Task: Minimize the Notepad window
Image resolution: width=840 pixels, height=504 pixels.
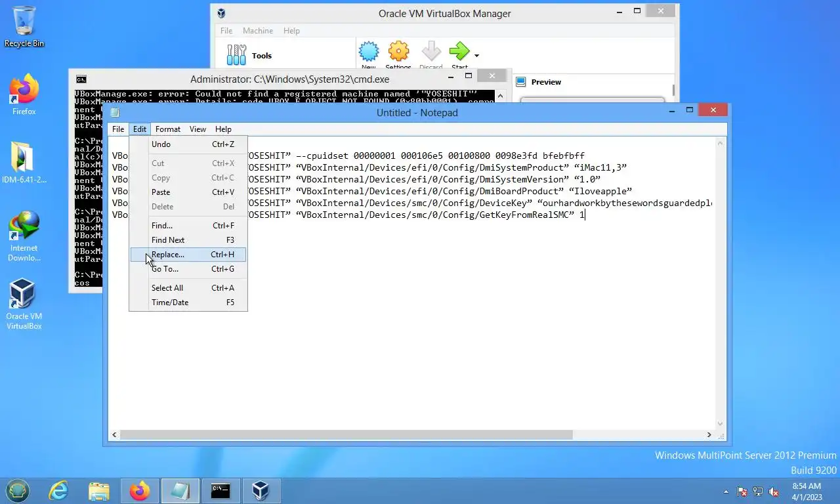Action: (672, 110)
